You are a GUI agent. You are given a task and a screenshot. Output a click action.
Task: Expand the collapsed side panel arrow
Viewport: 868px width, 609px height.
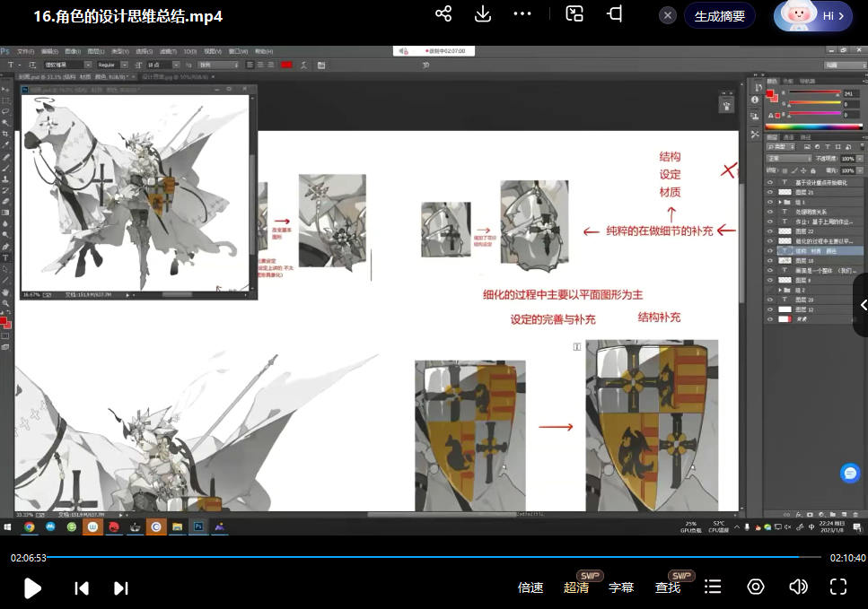pyautogui.click(x=863, y=305)
